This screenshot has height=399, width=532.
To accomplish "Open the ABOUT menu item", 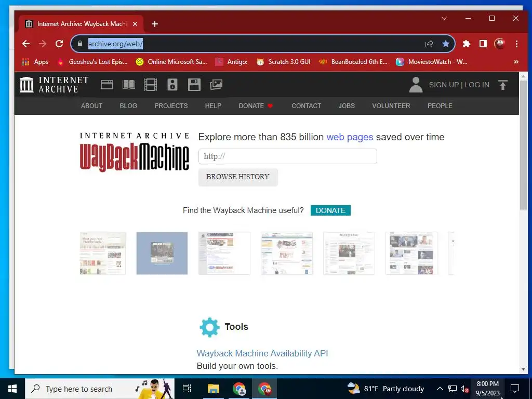I will click(x=91, y=106).
